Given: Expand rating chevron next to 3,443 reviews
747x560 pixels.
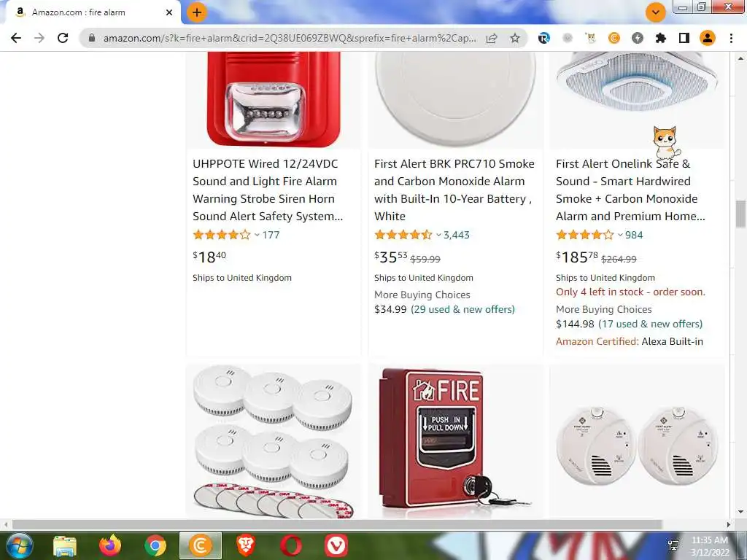Looking at the screenshot, I should 438,235.
